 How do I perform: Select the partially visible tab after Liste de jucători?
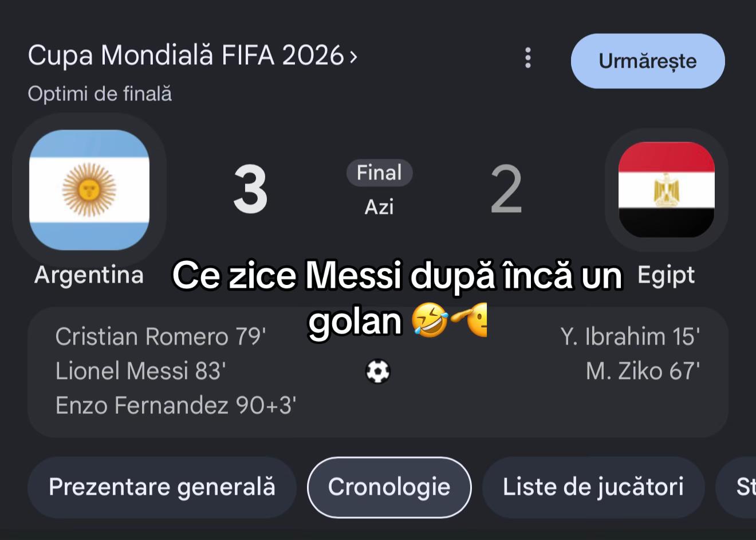click(x=736, y=487)
